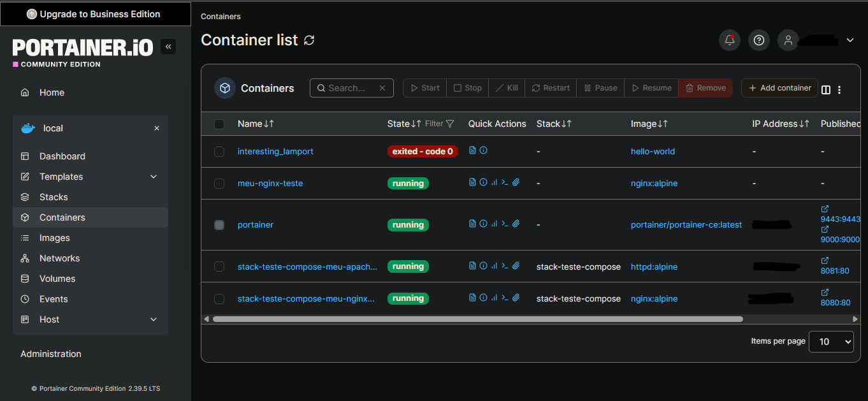This screenshot has height=401, width=868.
Task: Open exec console for portainer container
Action: point(505,224)
